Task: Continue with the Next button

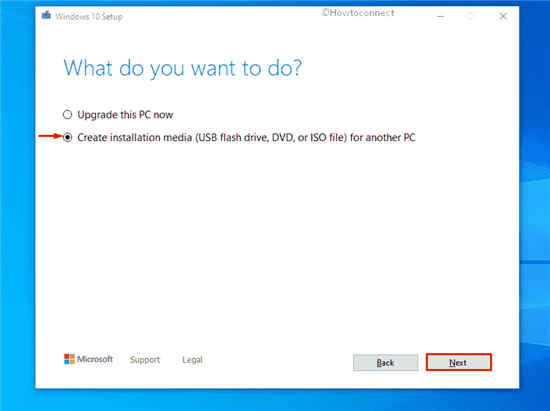Action: point(459,362)
